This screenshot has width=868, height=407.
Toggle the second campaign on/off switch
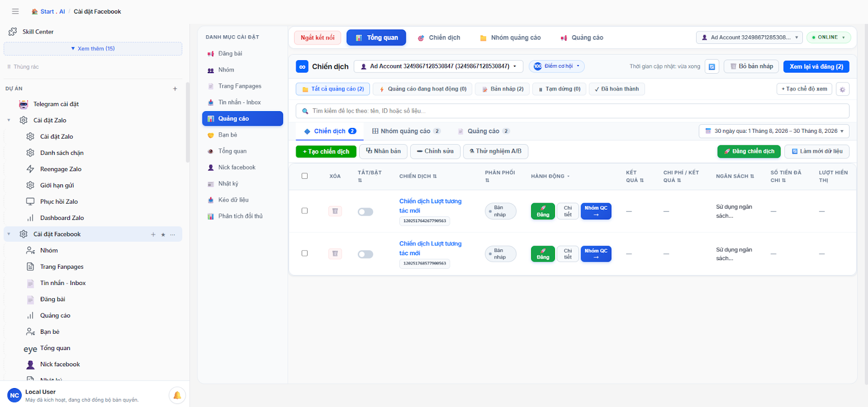pyautogui.click(x=366, y=254)
